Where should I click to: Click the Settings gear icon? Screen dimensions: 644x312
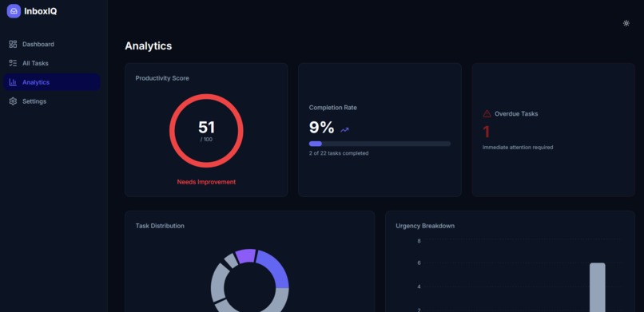13,101
